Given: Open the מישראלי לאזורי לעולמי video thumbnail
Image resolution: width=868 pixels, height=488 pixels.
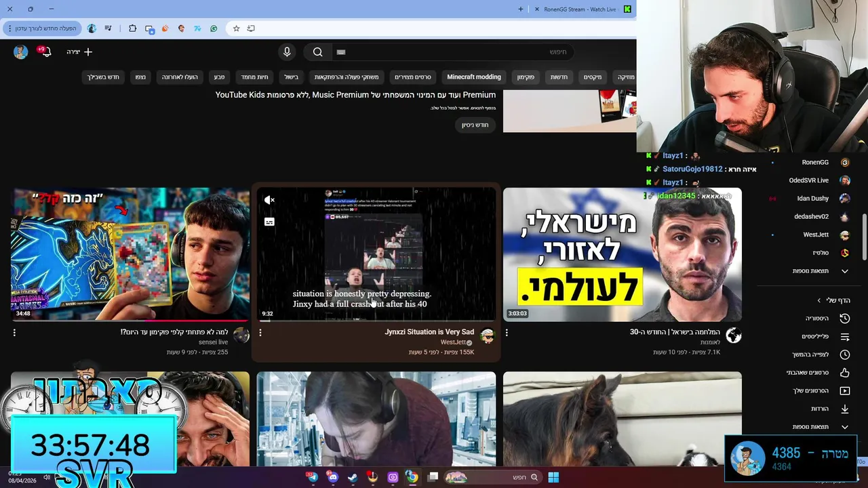Looking at the screenshot, I should point(623,254).
